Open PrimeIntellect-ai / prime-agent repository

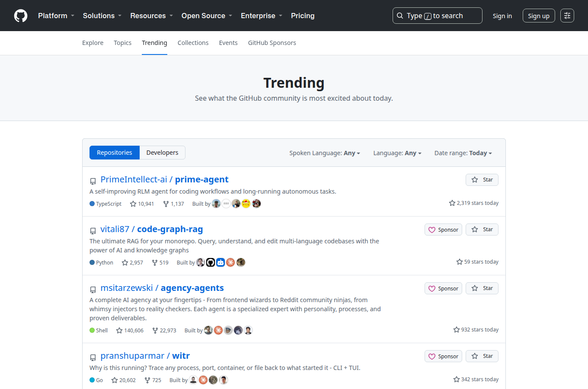tap(164, 179)
